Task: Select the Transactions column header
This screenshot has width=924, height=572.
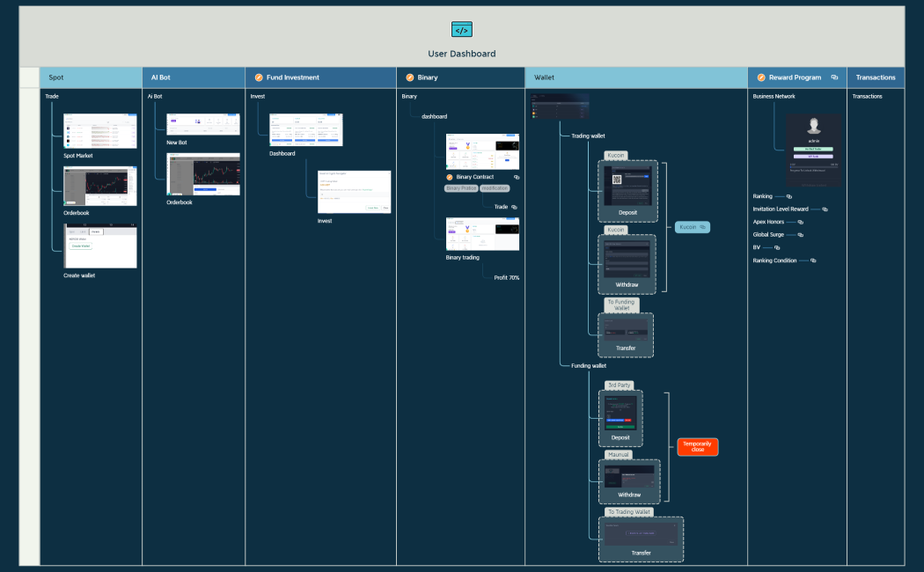Action: point(875,77)
